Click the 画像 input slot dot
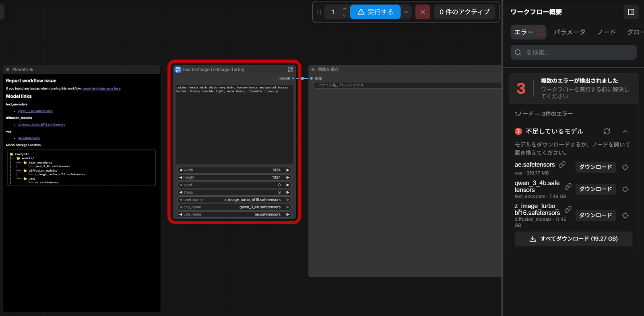 pyautogui.click(x=312, y=78)
